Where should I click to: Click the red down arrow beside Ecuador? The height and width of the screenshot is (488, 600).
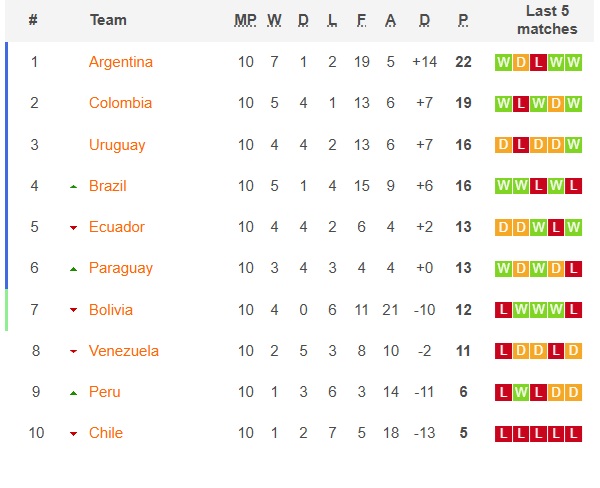73,228
